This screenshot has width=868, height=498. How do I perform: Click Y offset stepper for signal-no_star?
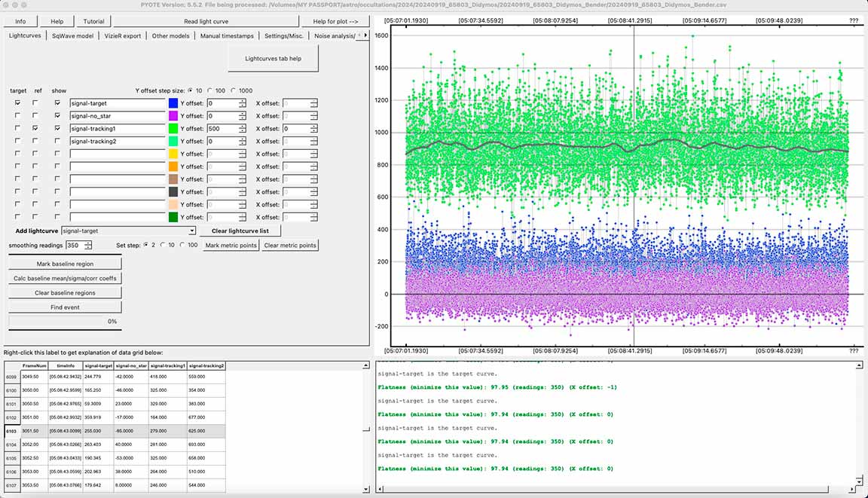[x=243, y=115]
